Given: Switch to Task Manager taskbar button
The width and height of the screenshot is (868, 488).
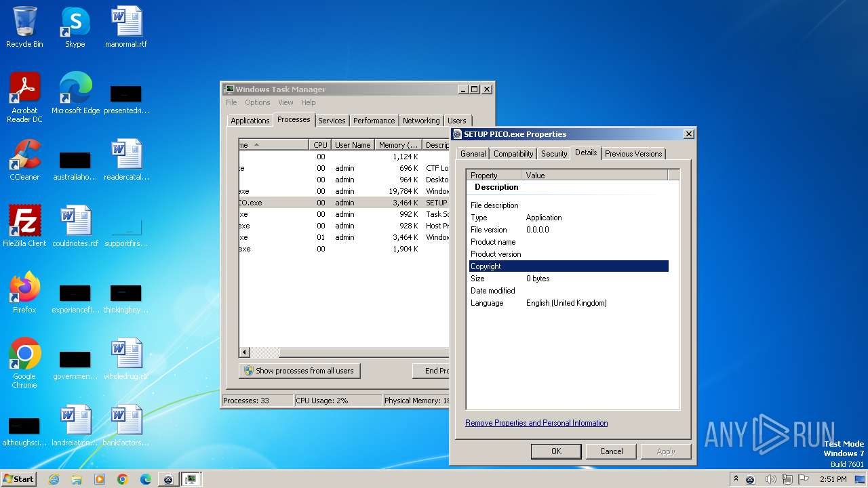Looking at the screenshot, I should point(191,479).
